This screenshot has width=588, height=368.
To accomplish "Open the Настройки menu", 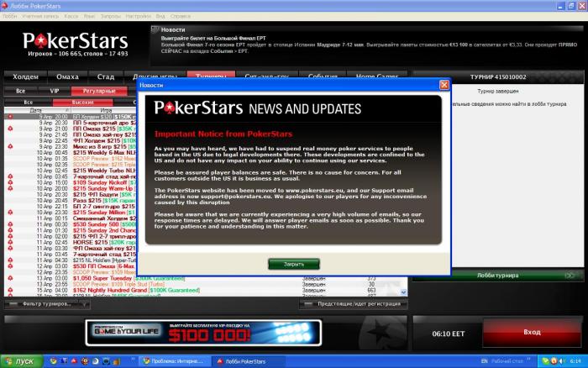I will click(x=138, y=16).
